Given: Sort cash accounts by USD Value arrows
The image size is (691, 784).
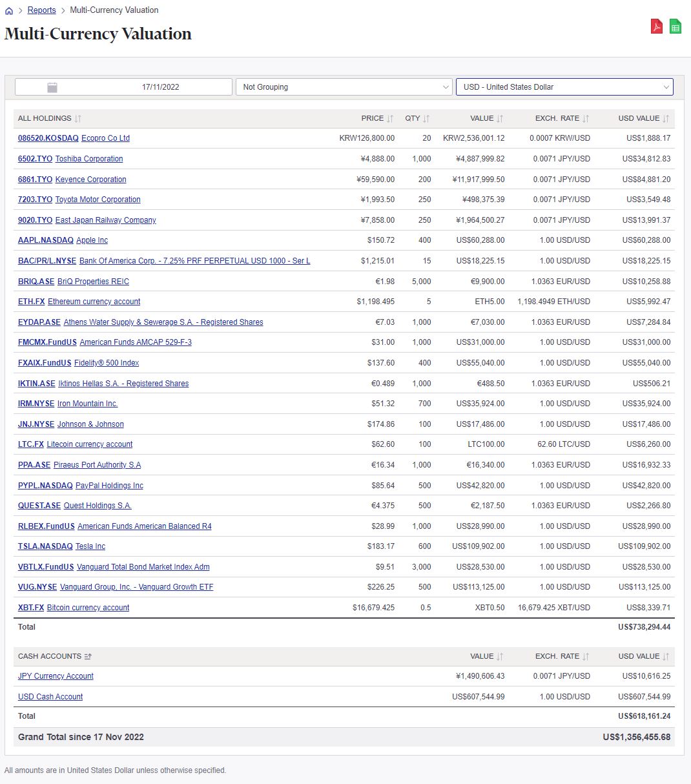Looking at the screenshot, I should [666, 657].
